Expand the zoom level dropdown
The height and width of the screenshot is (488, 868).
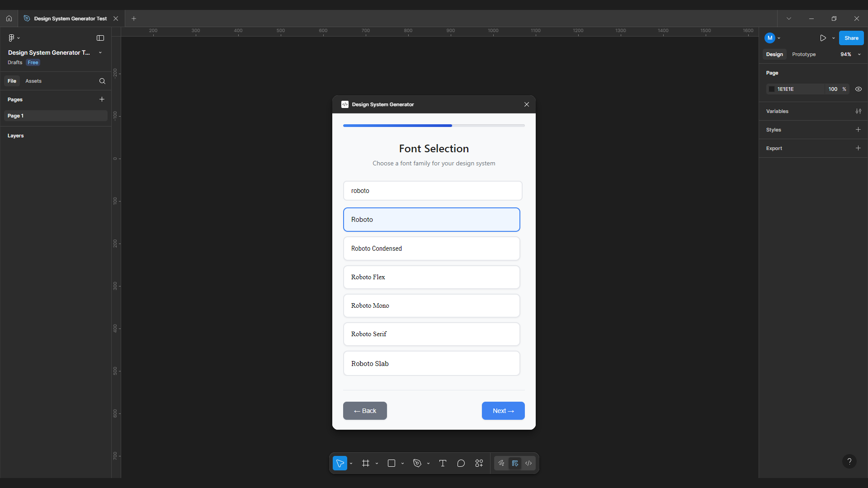click(859, 54)
